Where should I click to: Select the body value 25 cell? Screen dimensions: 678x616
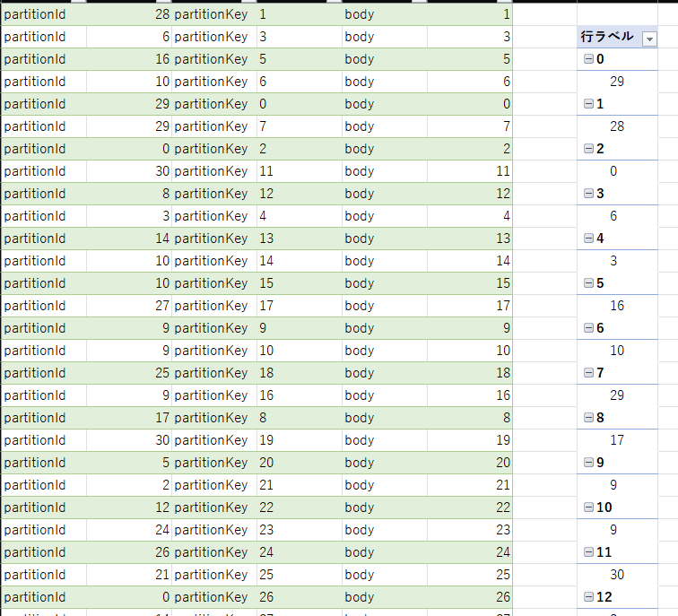(470, 575)
